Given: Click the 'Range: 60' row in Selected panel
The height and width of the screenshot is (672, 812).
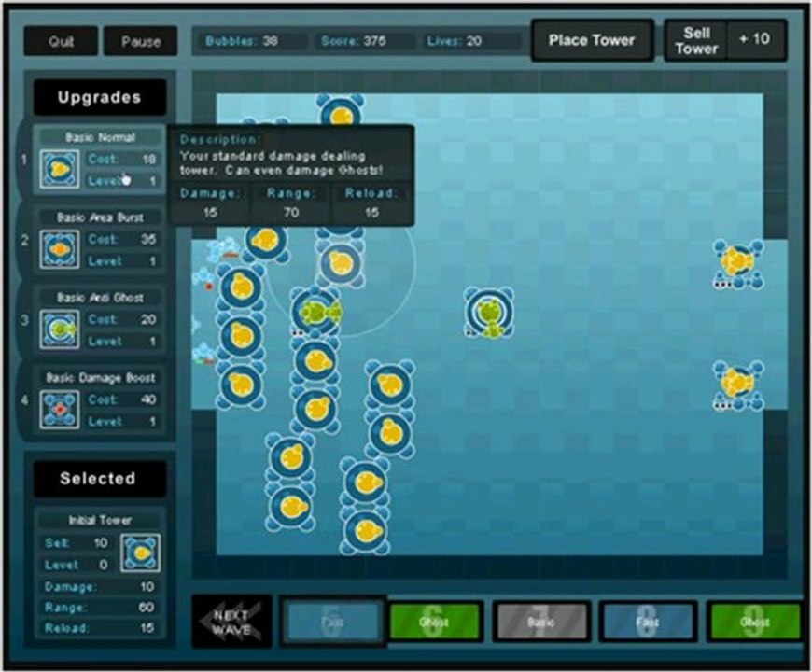Looking at the screenshot, I should tap(100, 608).
